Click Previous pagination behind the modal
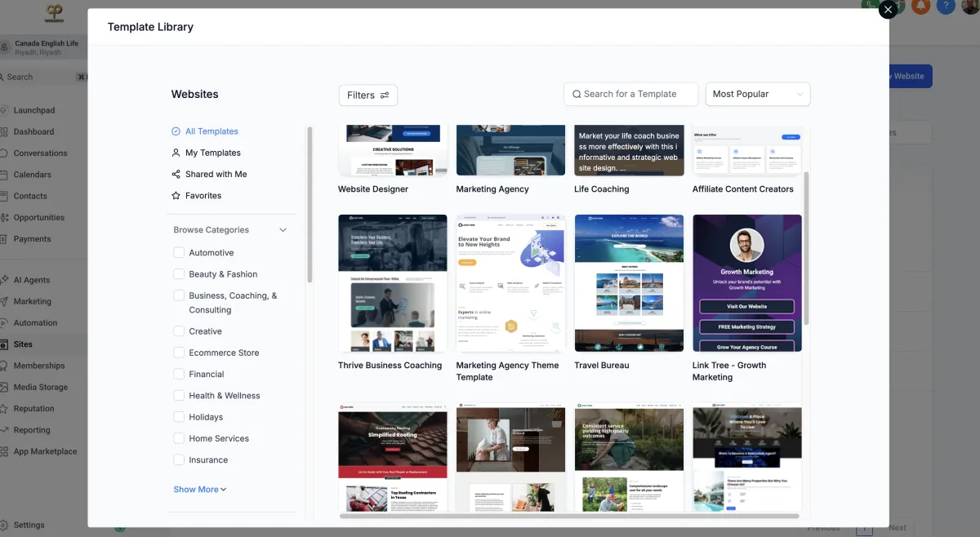Image resolution: width=980 pixels, height=537 pixels. pyautogui.click(x=823, y=528)
